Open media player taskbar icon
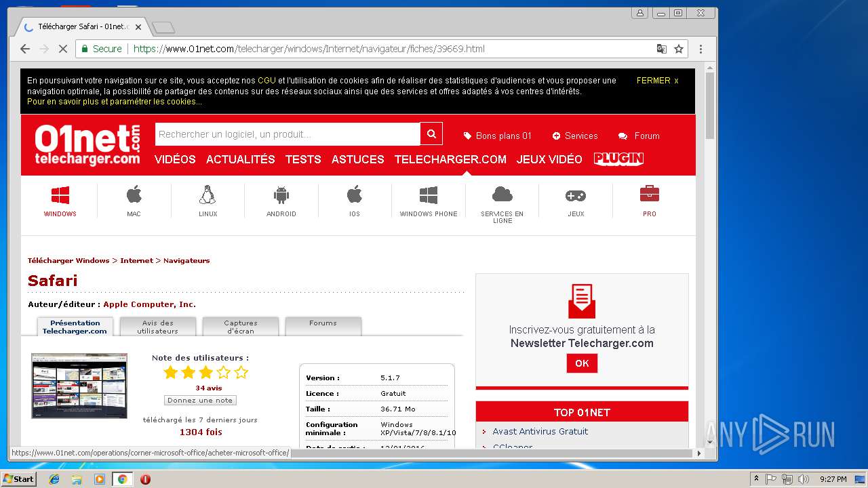This screenshot has width=868, height=488. tap(100, 479)
